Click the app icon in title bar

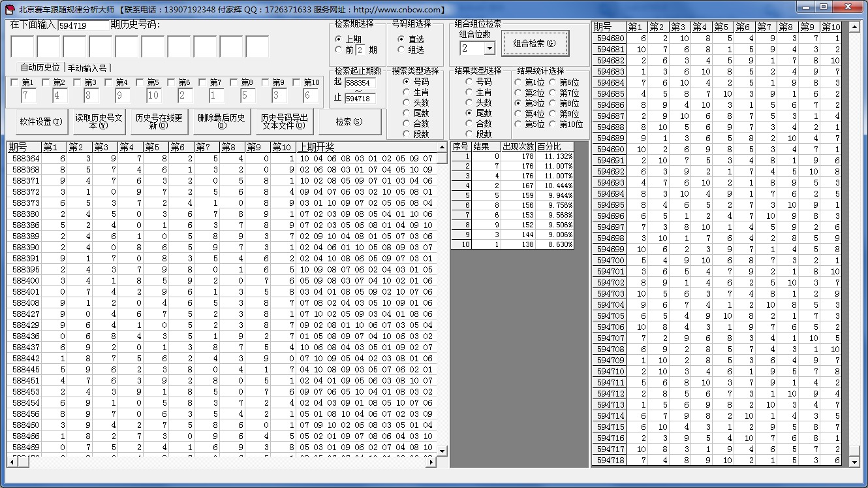[x=10, y=9]
